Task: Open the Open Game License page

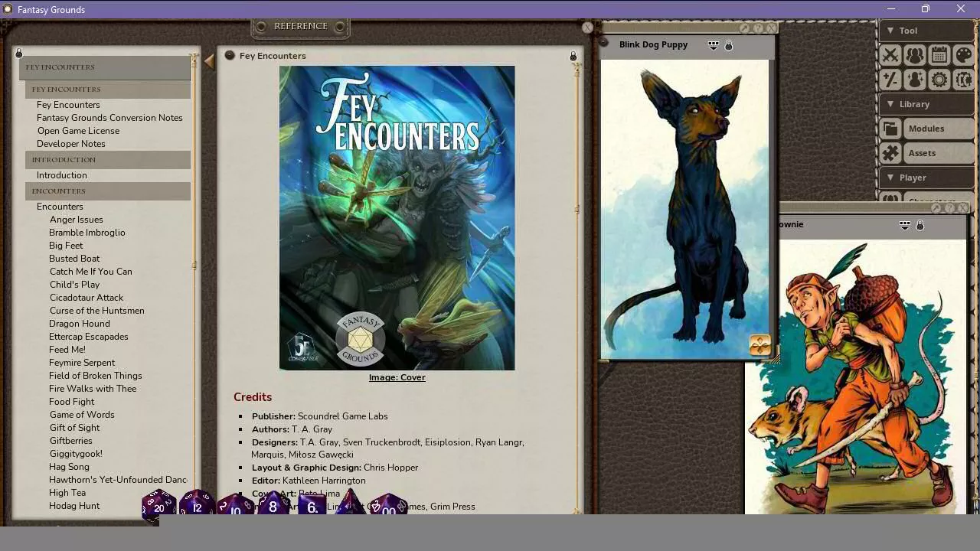Action: click(78, 131)
